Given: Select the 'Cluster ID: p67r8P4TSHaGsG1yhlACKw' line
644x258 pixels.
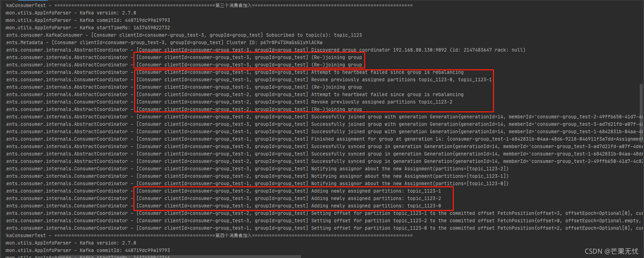Looking at the screenshot, I should (x=164, y=42).
